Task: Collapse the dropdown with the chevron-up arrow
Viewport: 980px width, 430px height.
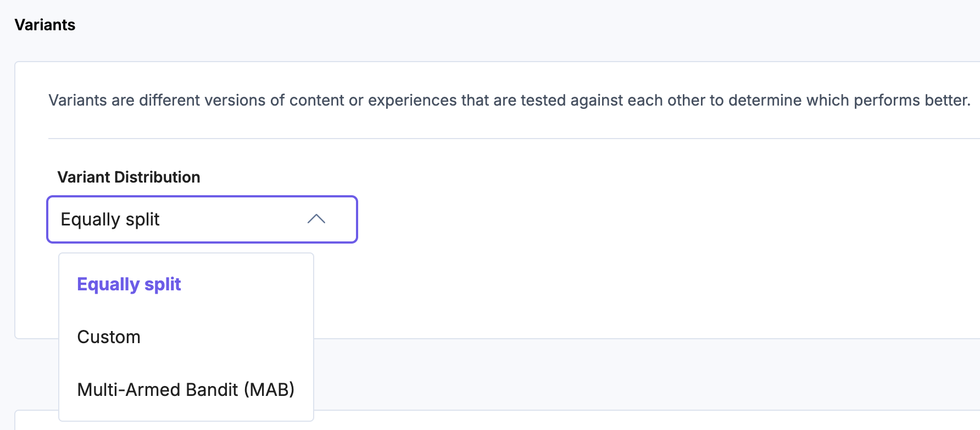Action: (316, 219)
